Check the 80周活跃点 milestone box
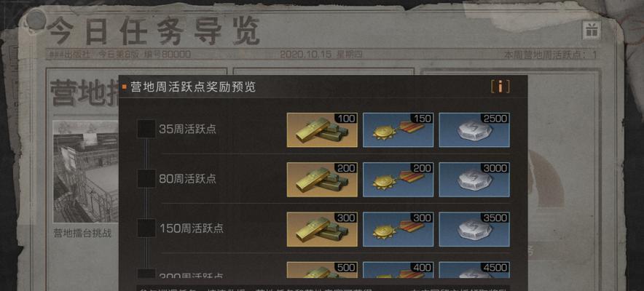This screenshot has width=644, height=291. (x=146, y=178)
